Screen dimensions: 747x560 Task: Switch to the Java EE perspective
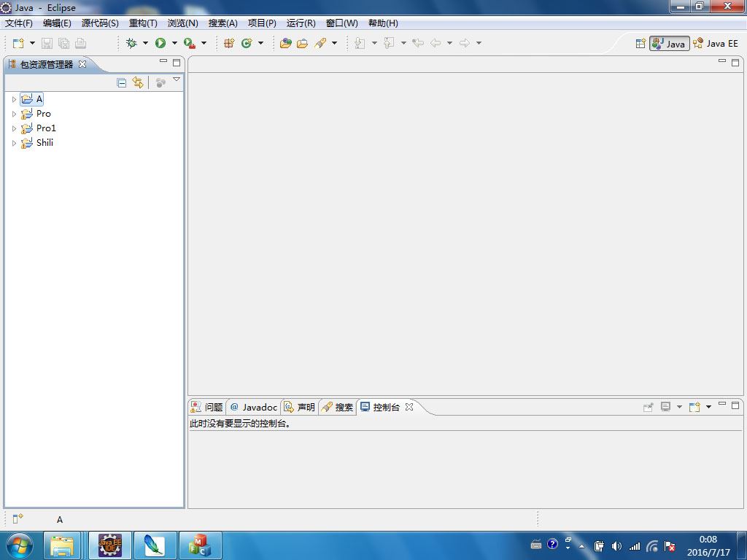point(716,43)
